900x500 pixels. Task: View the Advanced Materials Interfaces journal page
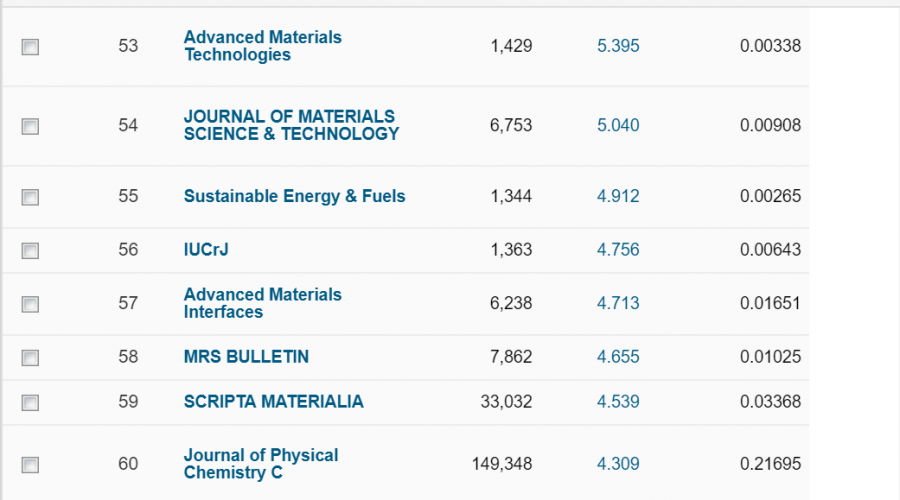[x=262, y=303]
